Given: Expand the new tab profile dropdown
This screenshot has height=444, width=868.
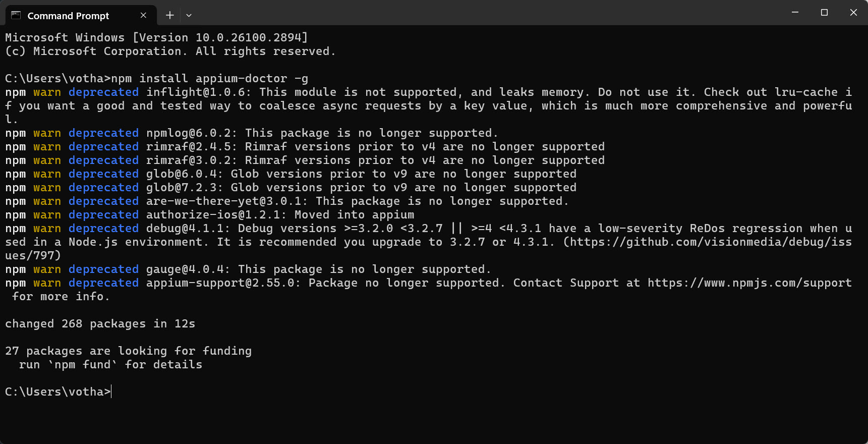Looking at the screenshot, I should [x=189, y=15].
